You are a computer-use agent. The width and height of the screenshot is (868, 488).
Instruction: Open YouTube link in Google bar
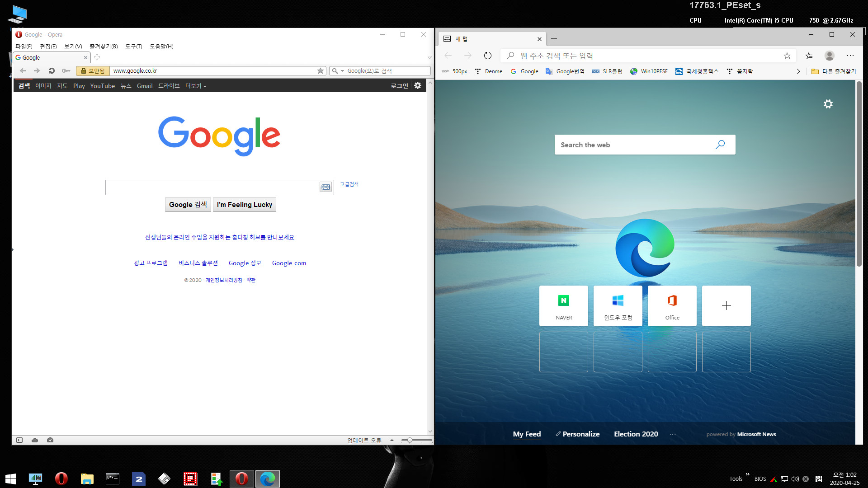click(103, 86)
